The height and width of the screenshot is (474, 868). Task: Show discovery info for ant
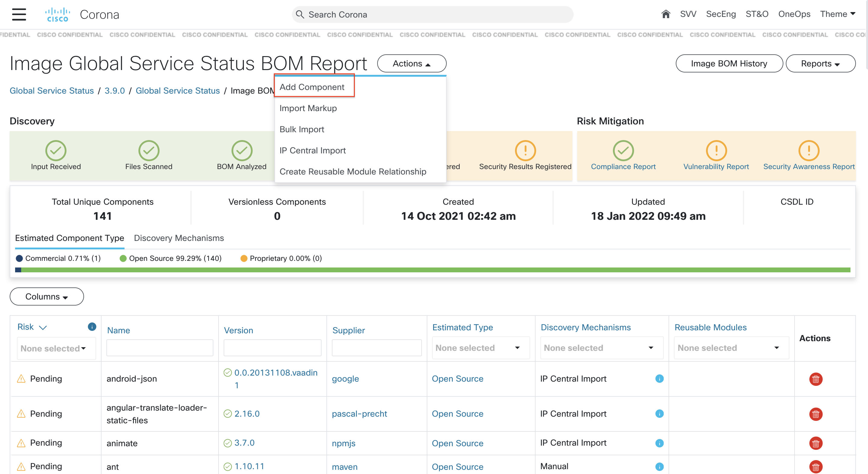point(659,466)
